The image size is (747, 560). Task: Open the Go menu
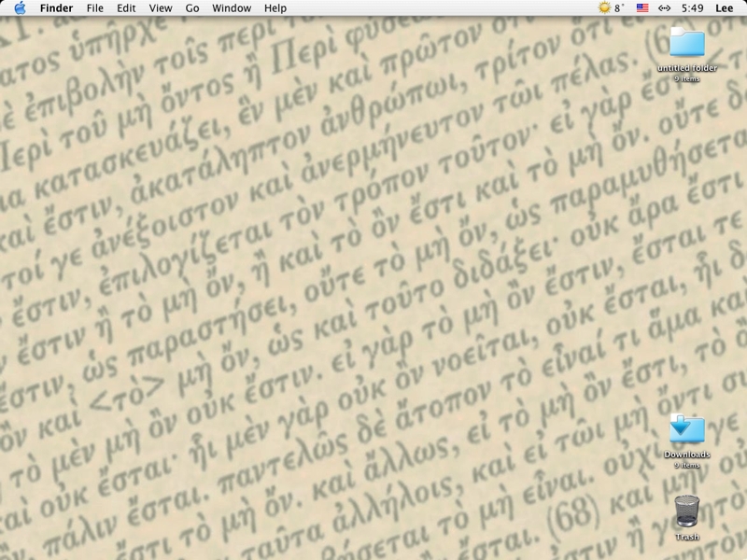tap(192, 8)
